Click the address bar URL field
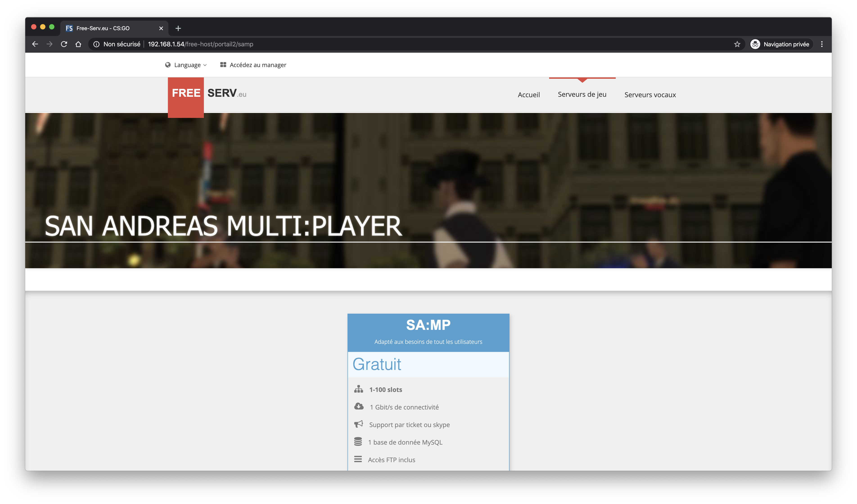 [408, 44]
